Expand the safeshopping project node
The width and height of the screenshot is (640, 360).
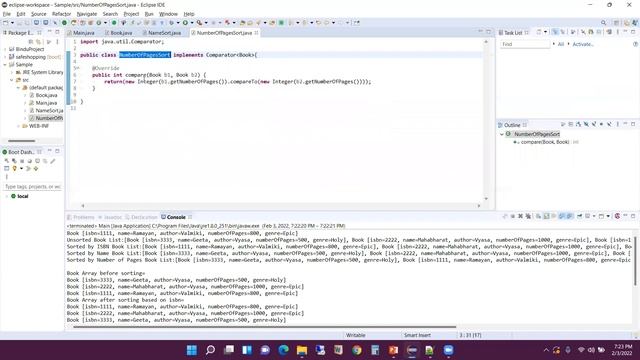(5, 57)
